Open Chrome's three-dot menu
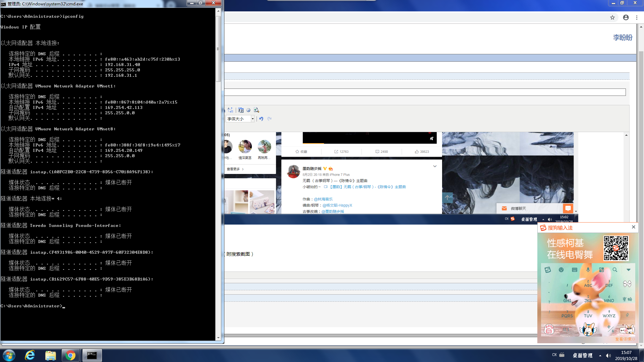This screenshot has width=644, height=362. [x=637, y=17]
